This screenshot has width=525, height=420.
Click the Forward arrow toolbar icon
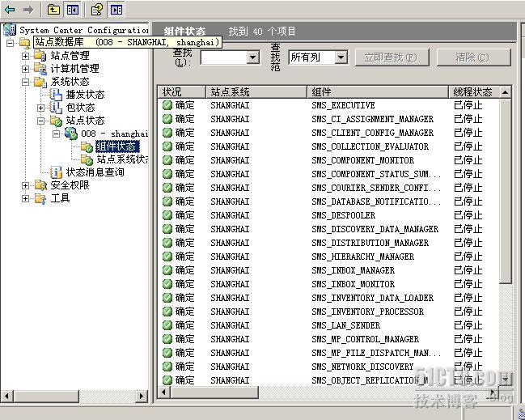coord(28,10)
